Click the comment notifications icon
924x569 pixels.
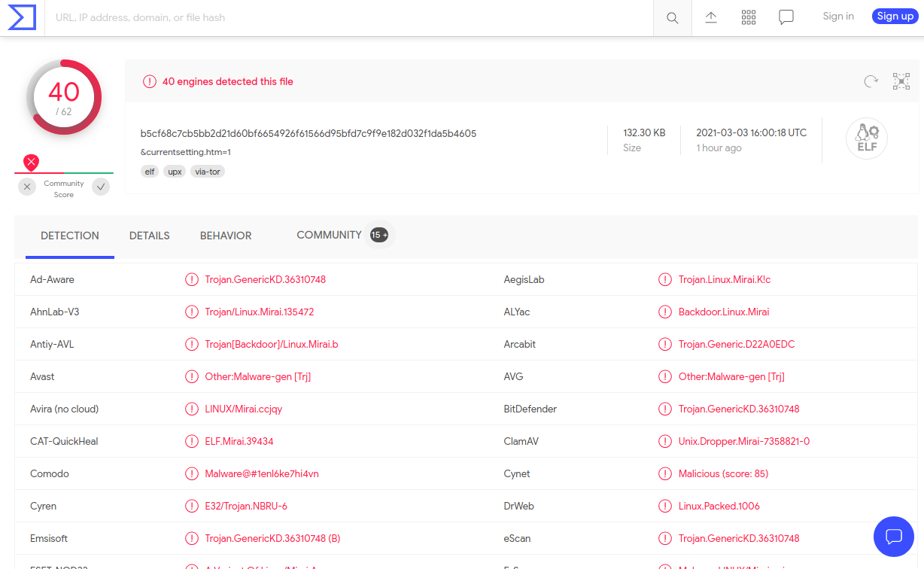coord(786,17)
